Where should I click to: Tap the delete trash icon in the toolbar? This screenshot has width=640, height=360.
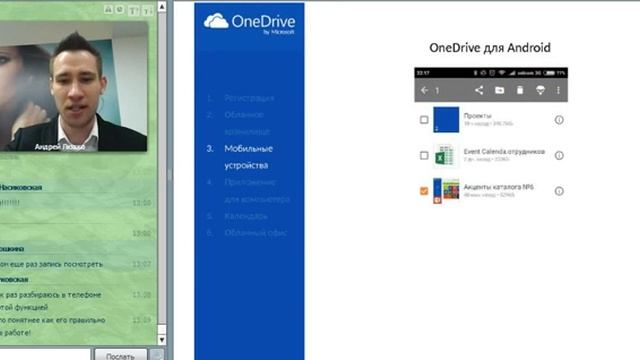520,90
